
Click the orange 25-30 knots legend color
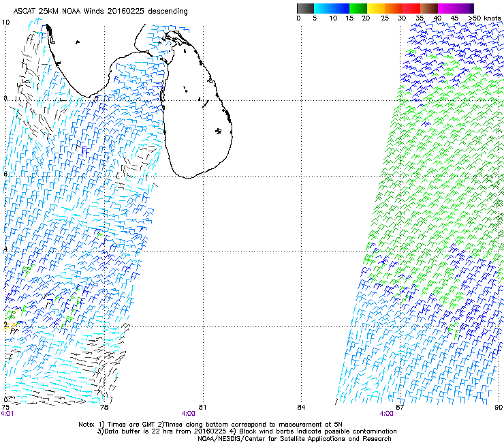(393, 8)
